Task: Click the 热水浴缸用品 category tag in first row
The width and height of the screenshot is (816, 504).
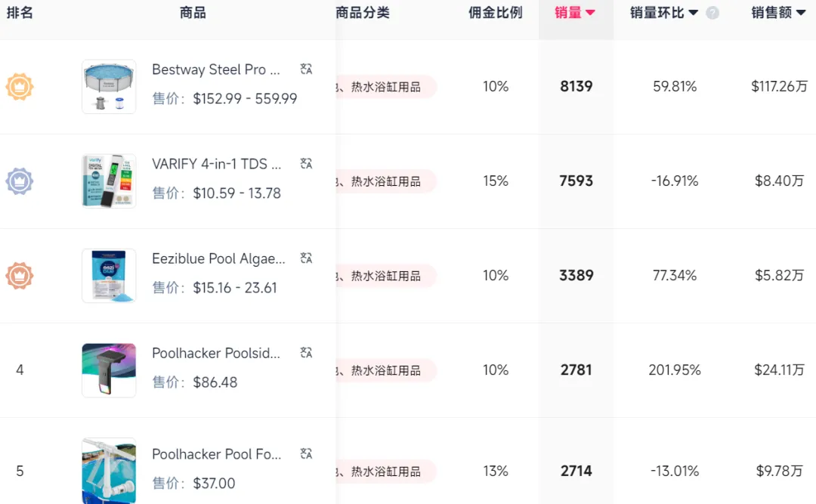Action: point(385,87)
